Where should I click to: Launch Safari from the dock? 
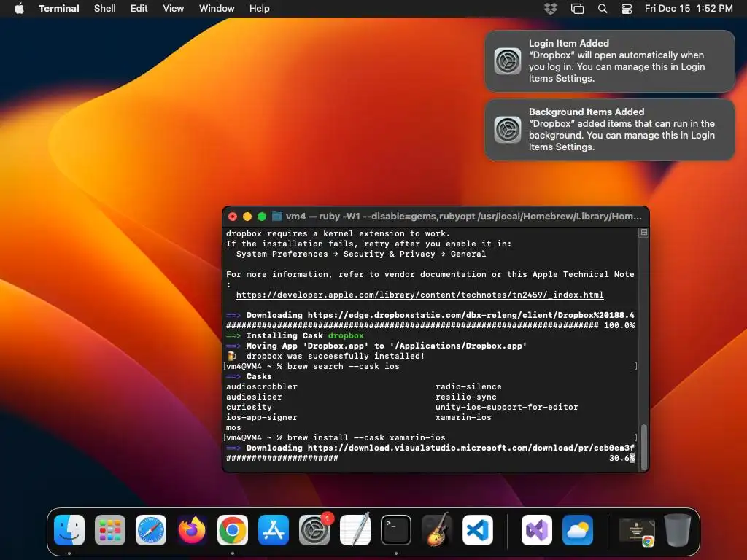coord(151,529)
